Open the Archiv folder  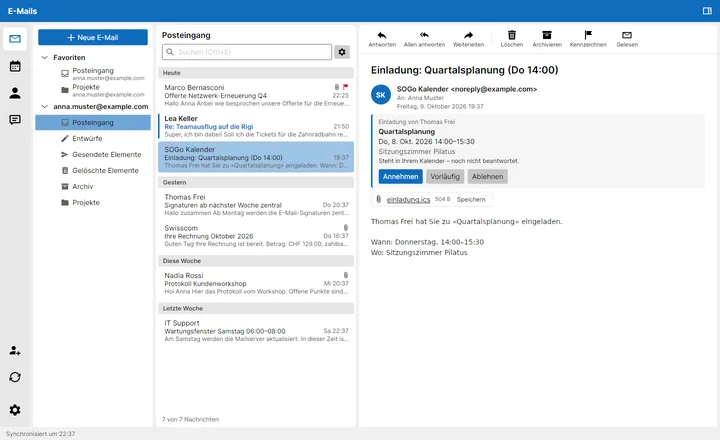pyautogui.click(x=93, y=186)
